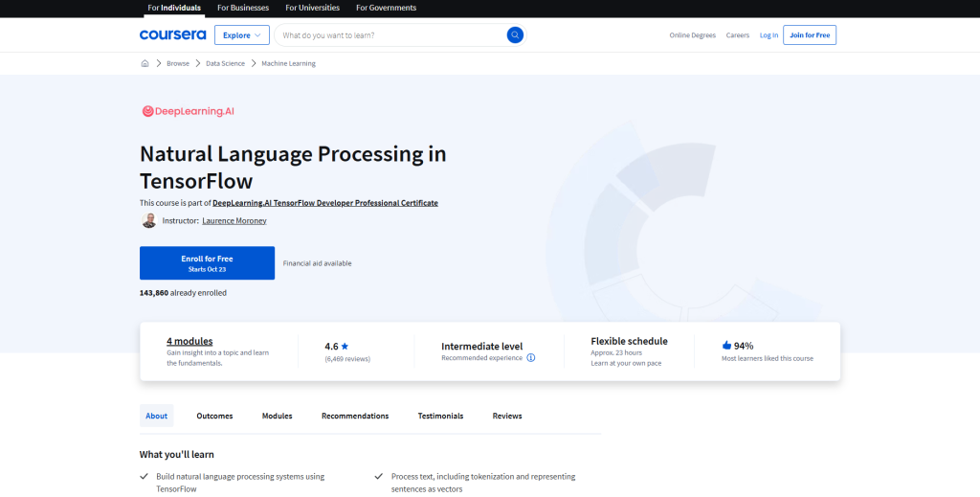Select the For Individuals tab
The image size is (980, 497).
tap(174, 8)
